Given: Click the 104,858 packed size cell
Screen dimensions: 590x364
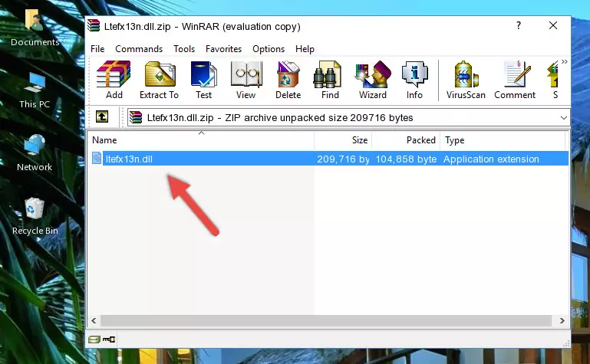Looking at the screenshot, I should click(406, 159).
